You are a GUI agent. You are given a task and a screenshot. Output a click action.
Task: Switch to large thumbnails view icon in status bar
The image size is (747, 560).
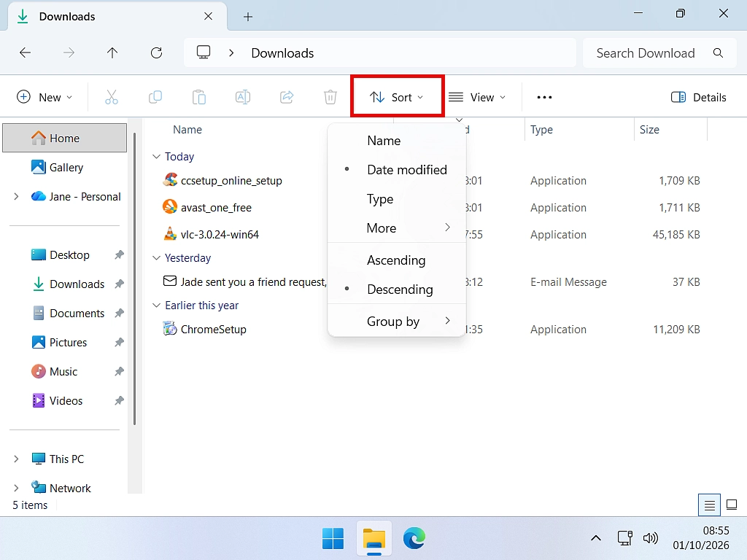(x=732, y=505)
